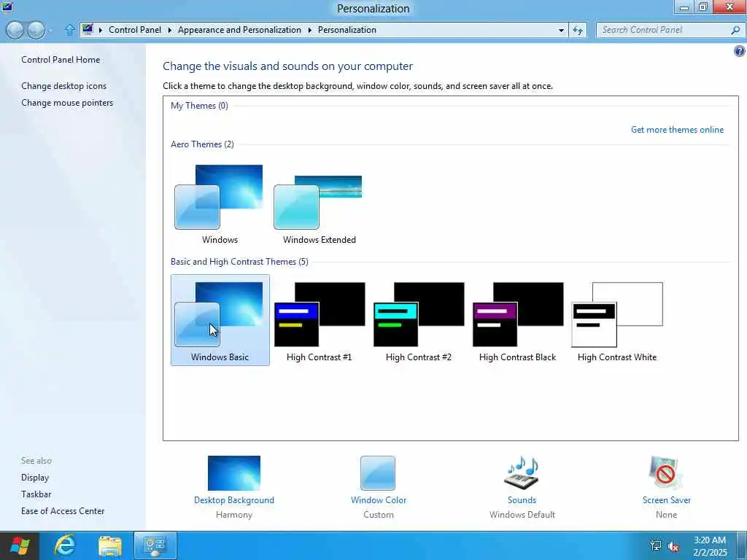
Task: Open the Display link under See also
Action: point(35,478)
